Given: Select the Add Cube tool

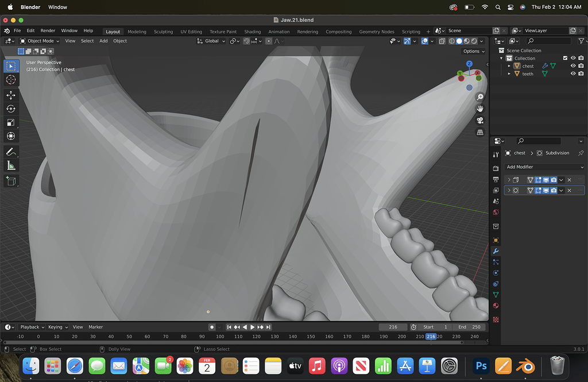Looking at the screenshot, I should 11,182.
